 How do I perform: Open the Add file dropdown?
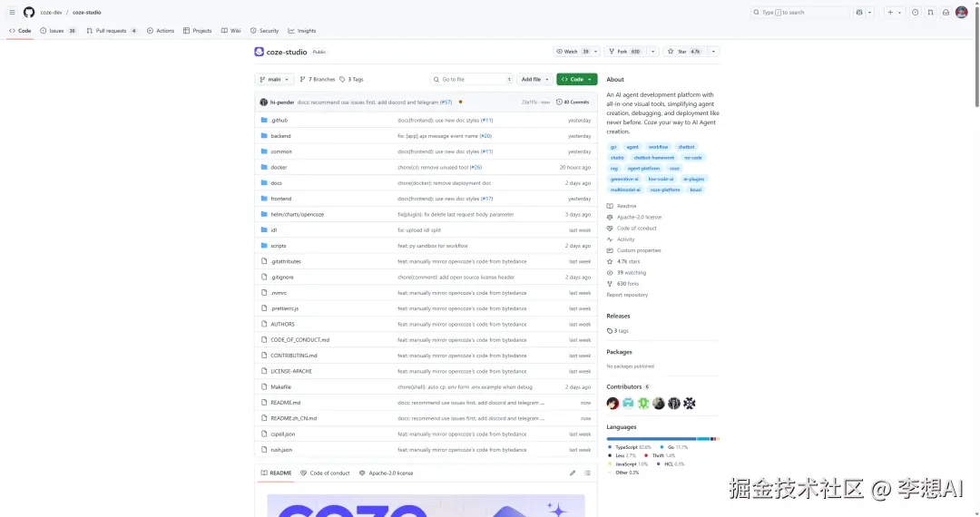535,79
